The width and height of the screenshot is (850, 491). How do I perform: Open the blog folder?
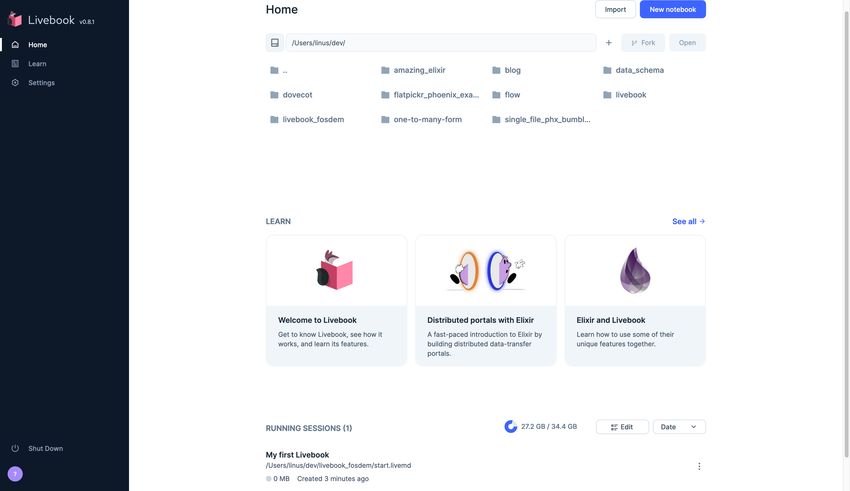click(506, 70)
